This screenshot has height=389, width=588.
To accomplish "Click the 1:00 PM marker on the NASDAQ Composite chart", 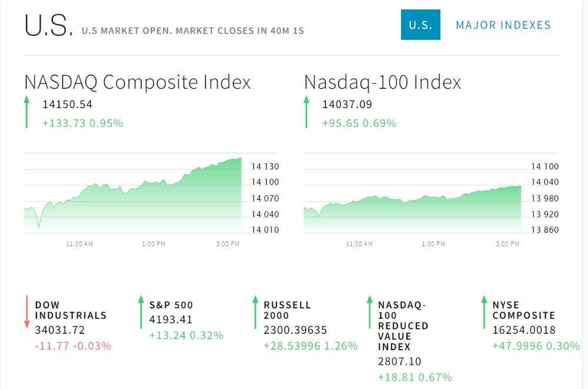I will point(153,243).
